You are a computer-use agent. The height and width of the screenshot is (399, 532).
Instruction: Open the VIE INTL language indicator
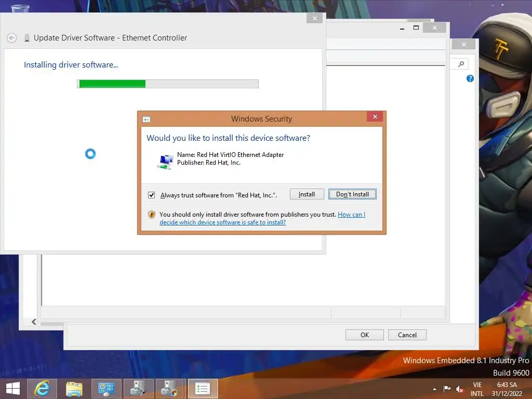477,389
